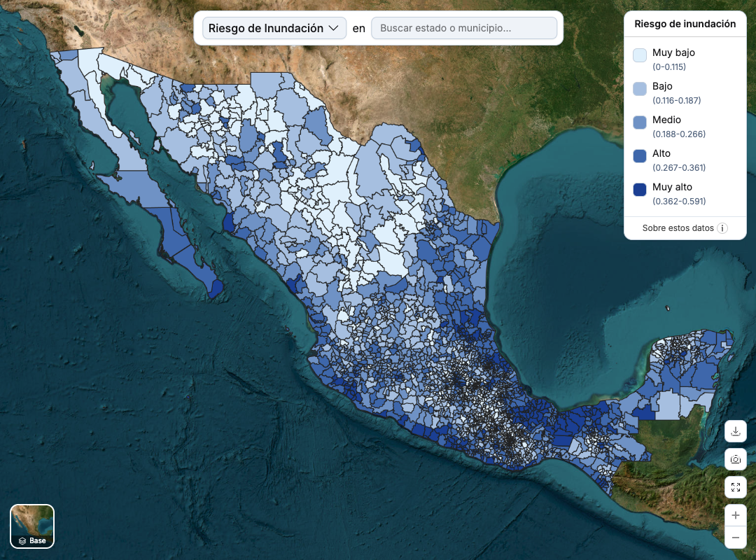Click the fullscreen expand icon

(x=735, y=486)
